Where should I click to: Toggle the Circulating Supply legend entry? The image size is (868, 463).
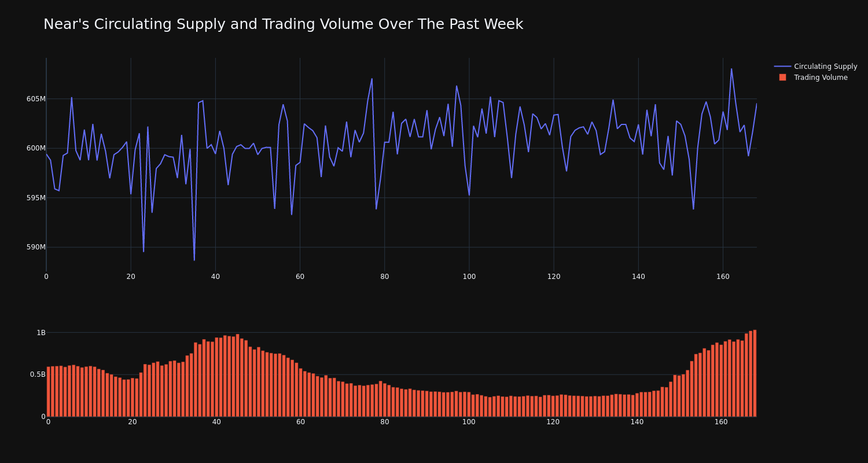click(816, 67)
